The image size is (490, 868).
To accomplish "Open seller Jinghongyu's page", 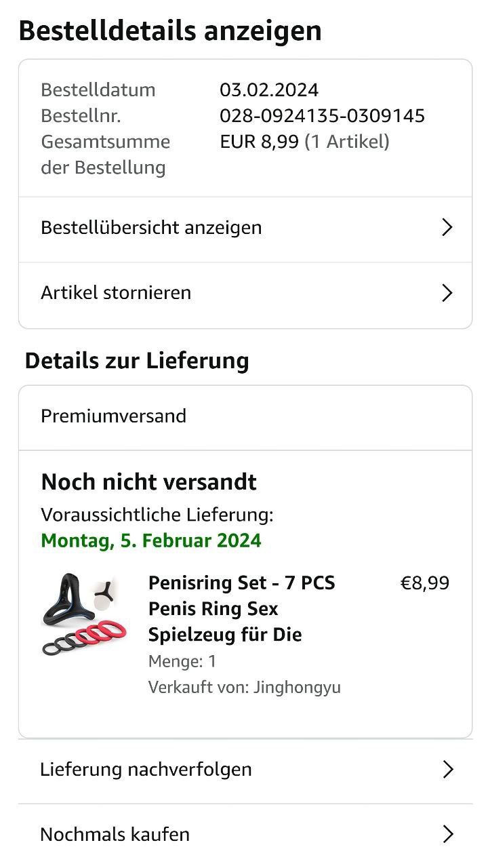I will tap(297, 687).
